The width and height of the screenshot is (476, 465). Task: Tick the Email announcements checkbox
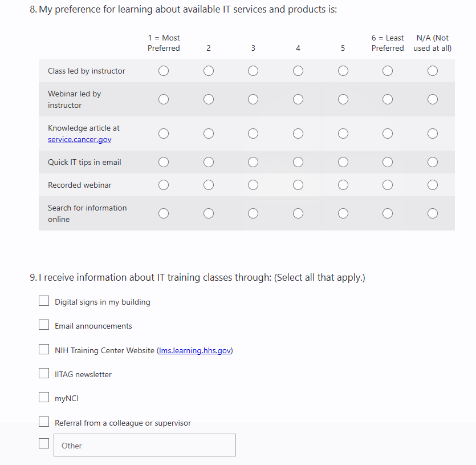click(44, 325)
